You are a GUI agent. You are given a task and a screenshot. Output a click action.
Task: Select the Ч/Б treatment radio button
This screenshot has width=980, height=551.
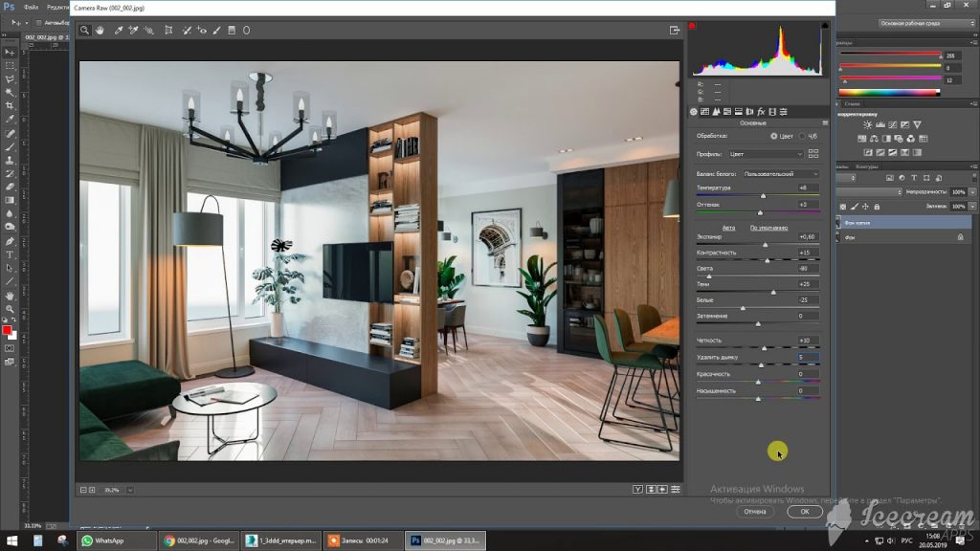point(803,136)
